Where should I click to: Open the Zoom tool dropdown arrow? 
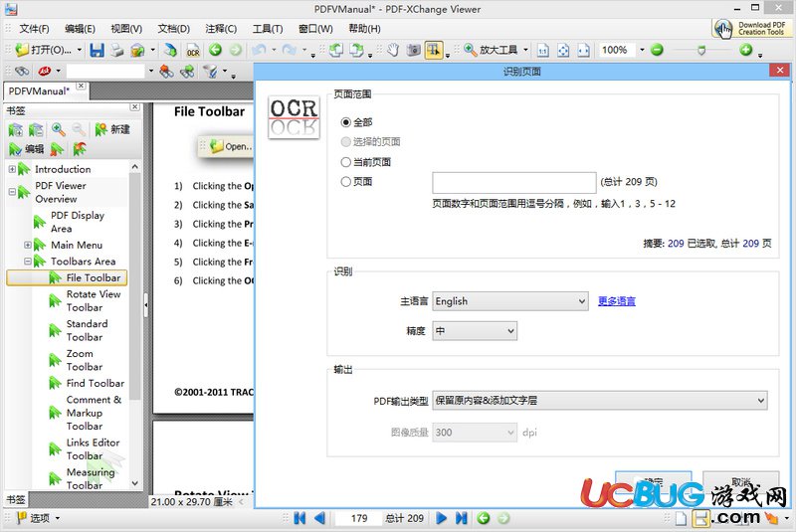click(525, 50)
